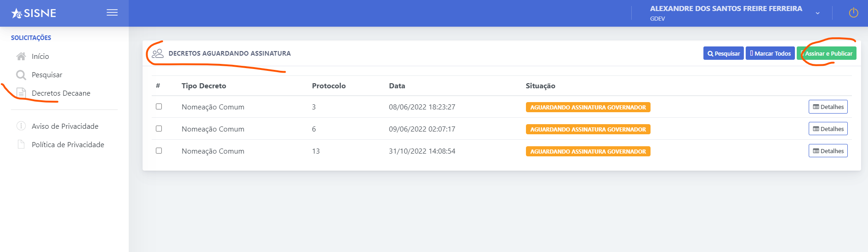Check the box for protocolo 13 row
This screenshot has width=868, height=252.
pos(159,150)
